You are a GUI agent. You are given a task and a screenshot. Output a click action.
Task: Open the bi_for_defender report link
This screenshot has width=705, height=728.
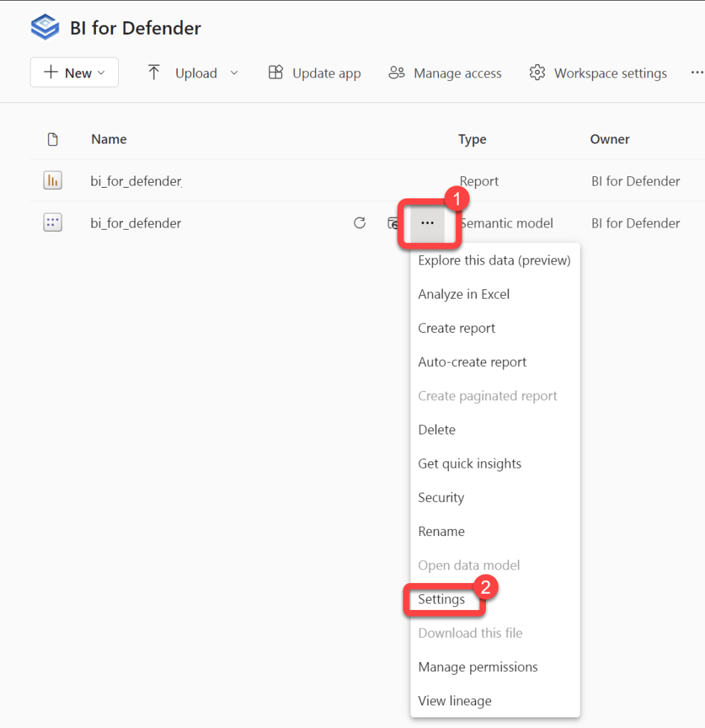[136, 181]
